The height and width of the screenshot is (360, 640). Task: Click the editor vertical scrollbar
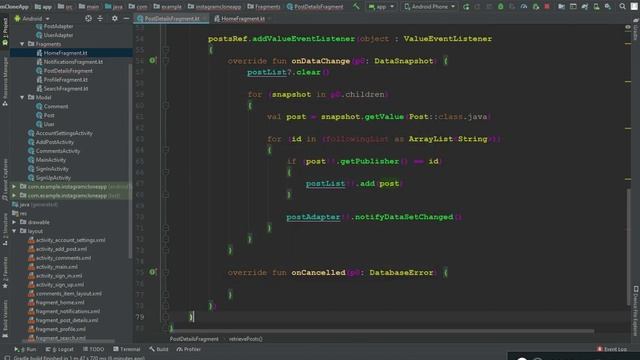[629, 247]
